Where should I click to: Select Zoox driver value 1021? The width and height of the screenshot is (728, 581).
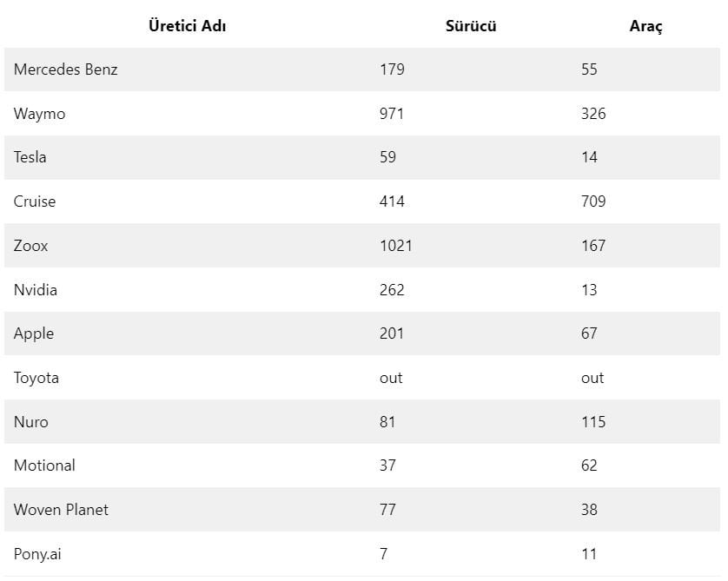coord(396,246)
